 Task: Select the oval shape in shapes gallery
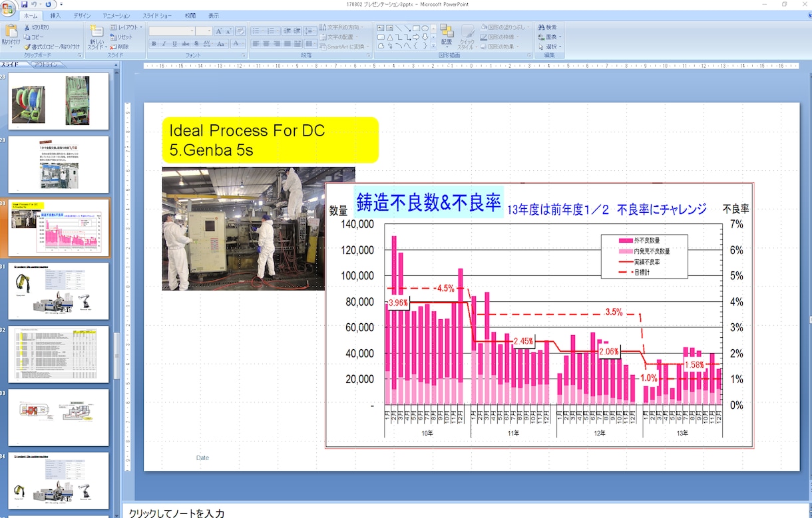point(424,28)
